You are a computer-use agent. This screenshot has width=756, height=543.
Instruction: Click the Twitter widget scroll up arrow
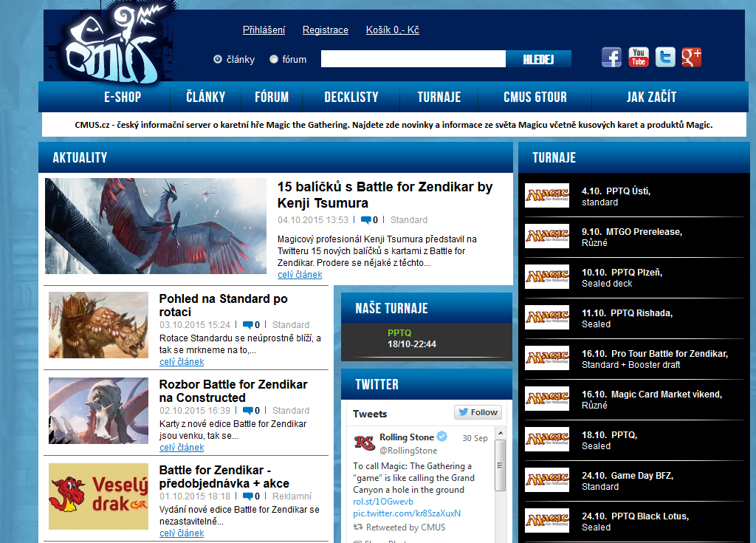coord(501,433)
